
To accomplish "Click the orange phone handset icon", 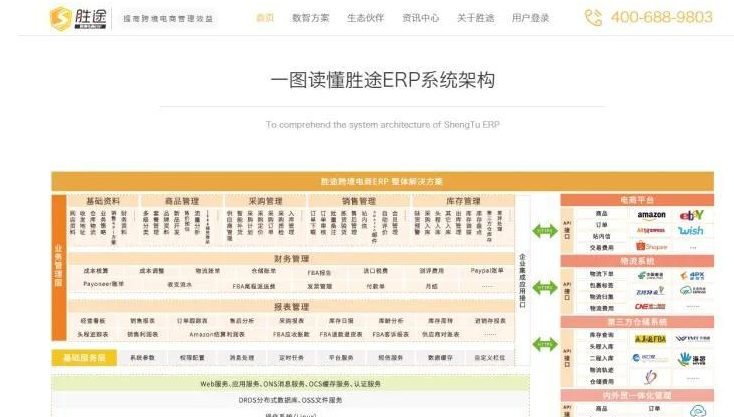I will pyautogui.click(x=594, y=18).
